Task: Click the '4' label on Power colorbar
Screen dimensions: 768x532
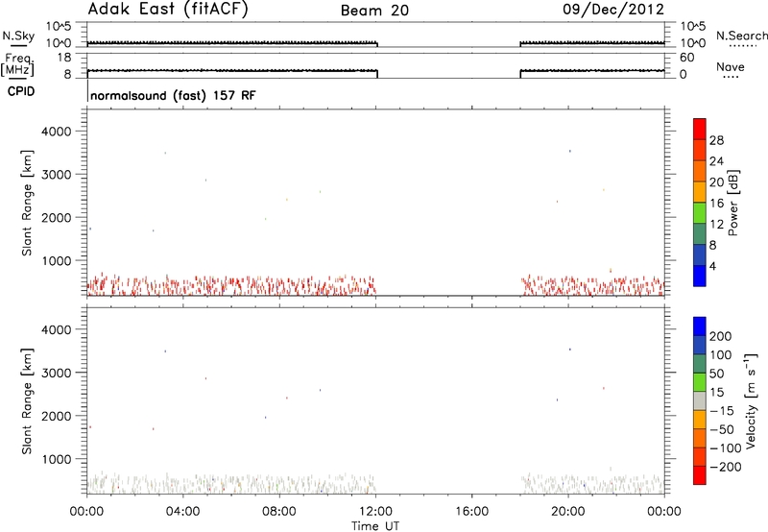Action: click(712, 266)
